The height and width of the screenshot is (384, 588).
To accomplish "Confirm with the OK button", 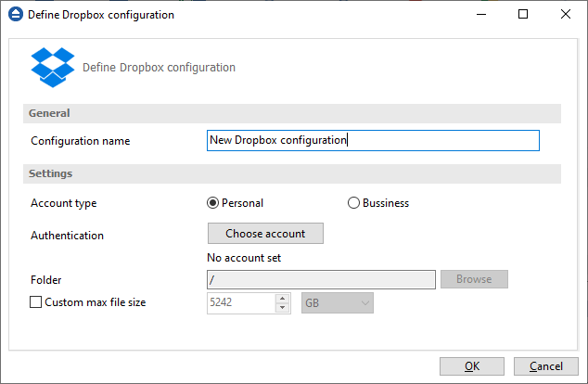I will click(472, 366).
